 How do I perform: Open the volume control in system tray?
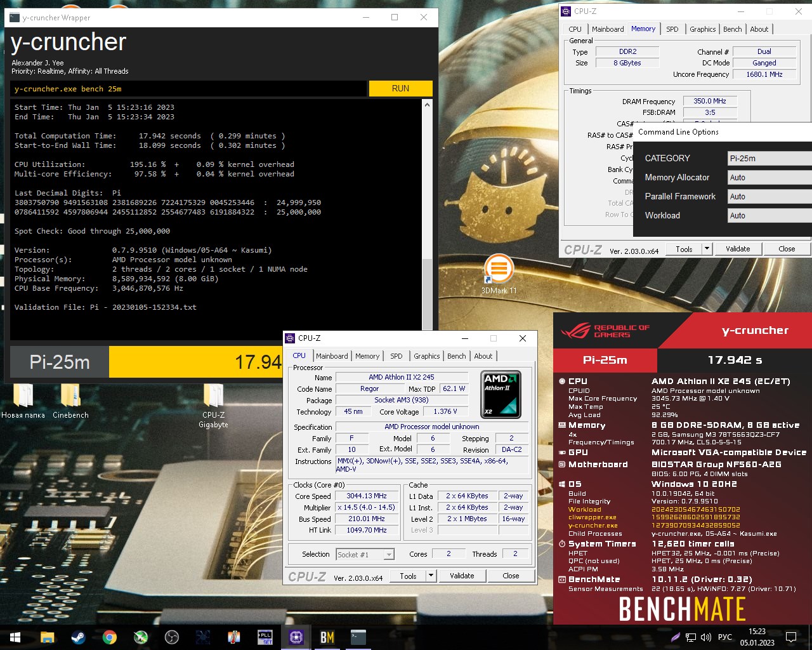click(x=706, y=637)
